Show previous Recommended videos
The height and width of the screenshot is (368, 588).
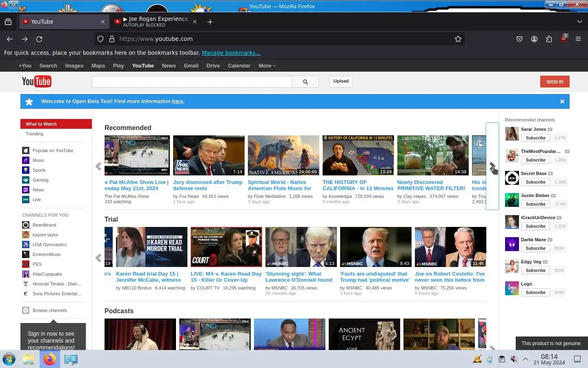click(x=98, y=166)
